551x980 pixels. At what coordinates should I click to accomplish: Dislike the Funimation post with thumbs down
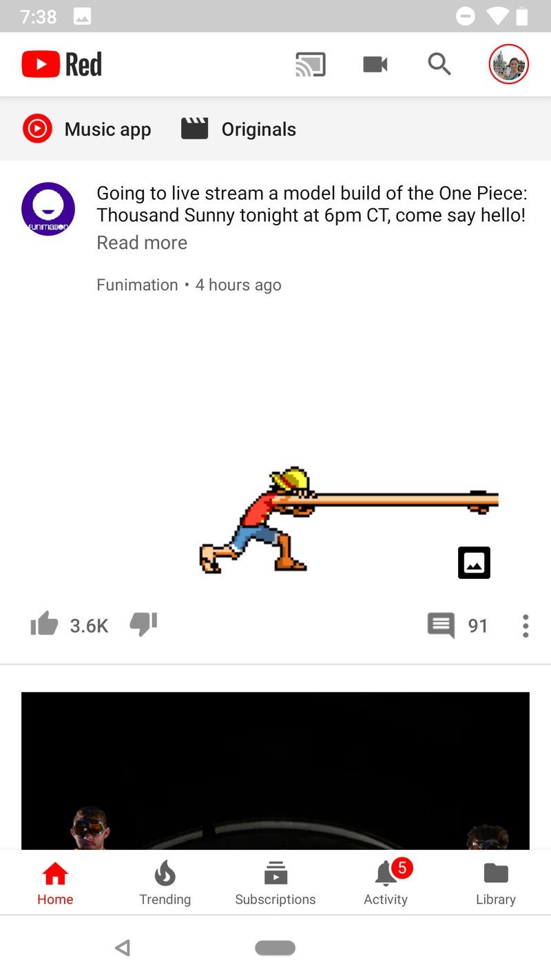[143, 624]
